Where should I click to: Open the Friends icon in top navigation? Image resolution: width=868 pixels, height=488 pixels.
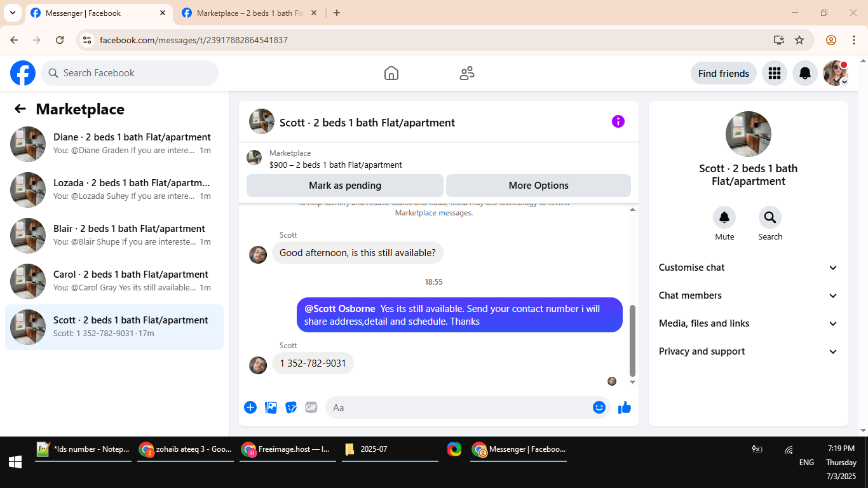click(467, 73)
